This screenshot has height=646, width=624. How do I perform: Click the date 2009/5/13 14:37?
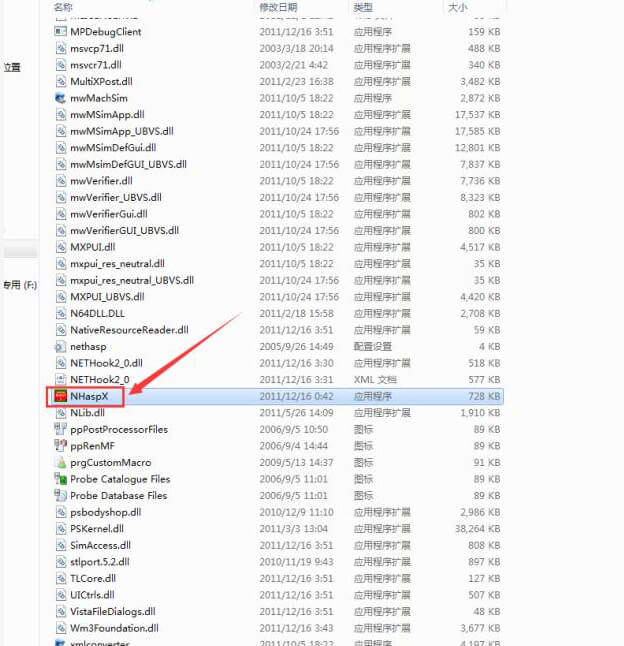pyautogui.click(x=296, y=462)
